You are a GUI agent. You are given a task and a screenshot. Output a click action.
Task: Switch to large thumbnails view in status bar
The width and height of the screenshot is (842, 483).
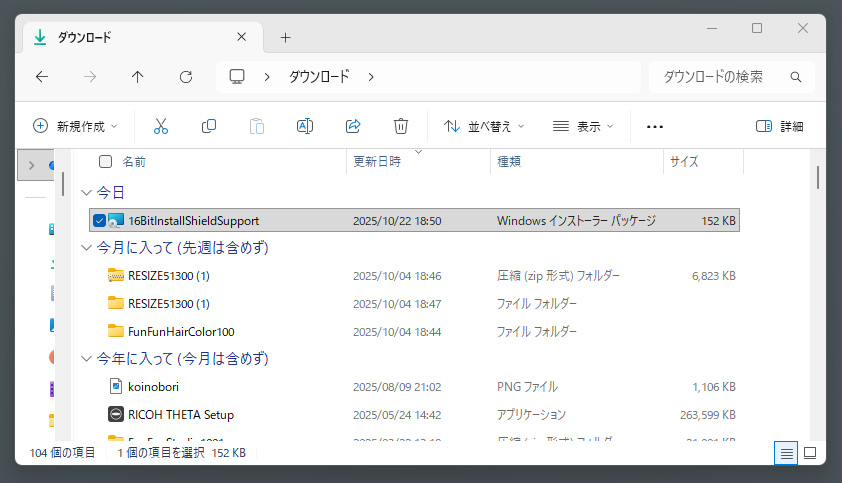[x=810, y=453]
